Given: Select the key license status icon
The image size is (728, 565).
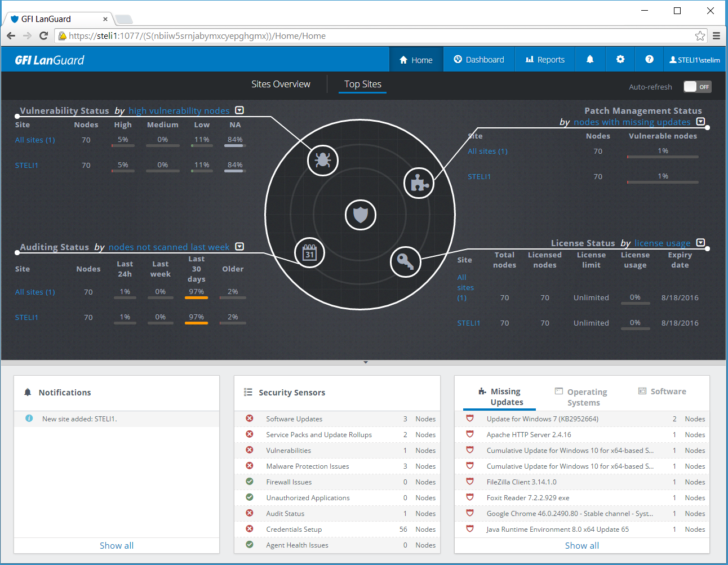Looking at the screenshot, I should (405, 261).
